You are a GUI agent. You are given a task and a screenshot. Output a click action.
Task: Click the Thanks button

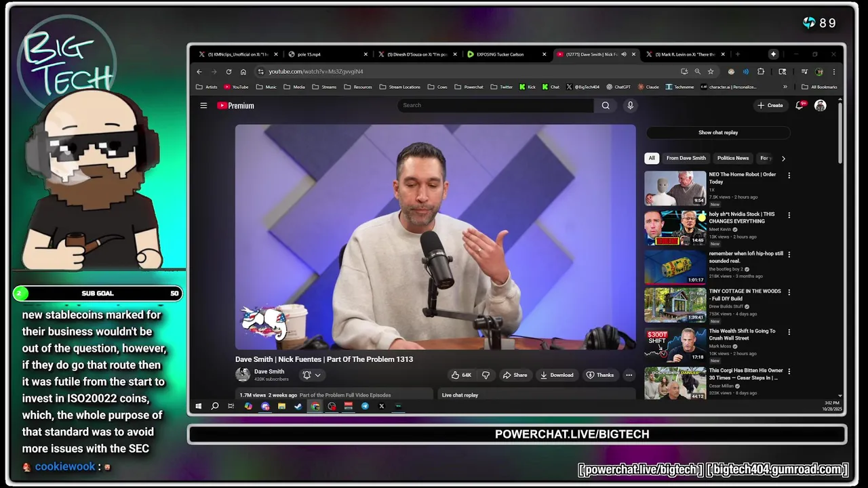pyautogui.click(x=600, y=375)
